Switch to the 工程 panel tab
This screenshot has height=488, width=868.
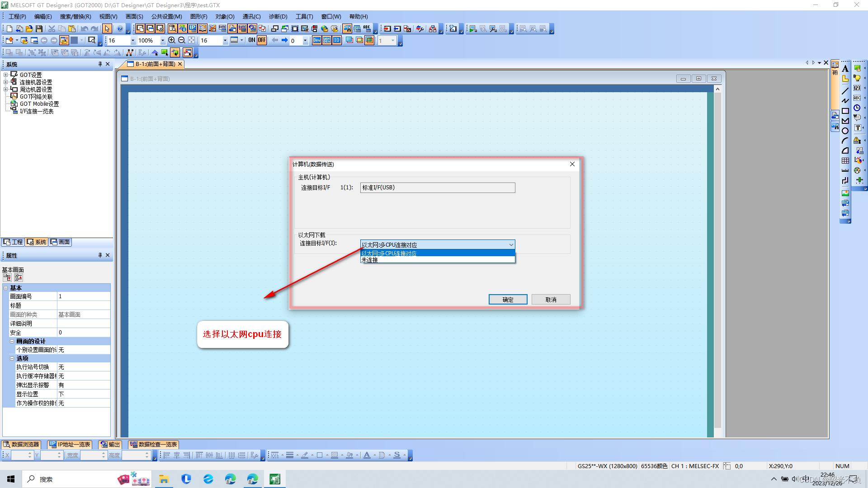point(13,242)
